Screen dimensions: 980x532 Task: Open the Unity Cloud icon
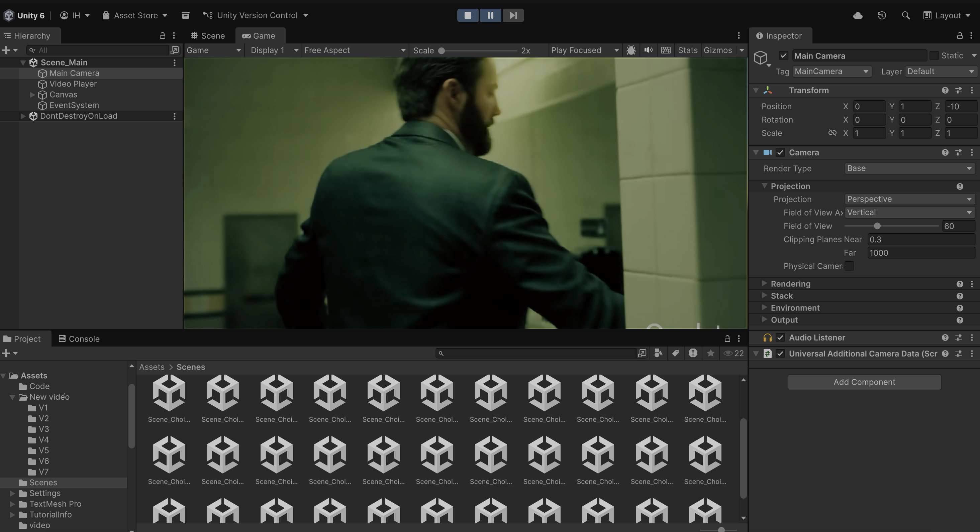tap(858, 15)
